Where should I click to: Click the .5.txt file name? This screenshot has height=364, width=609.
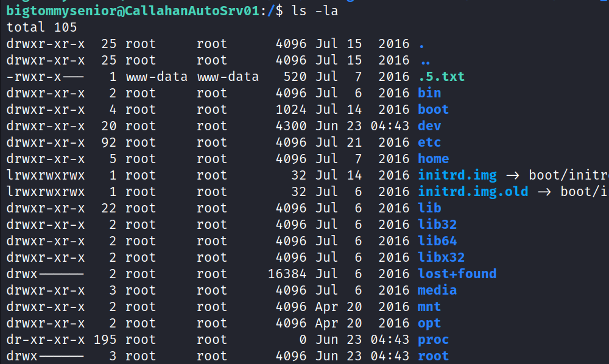[441, 77]
